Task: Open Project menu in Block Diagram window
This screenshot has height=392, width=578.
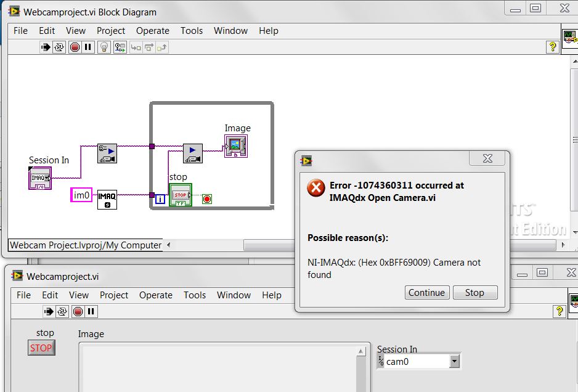Action: 110,31
